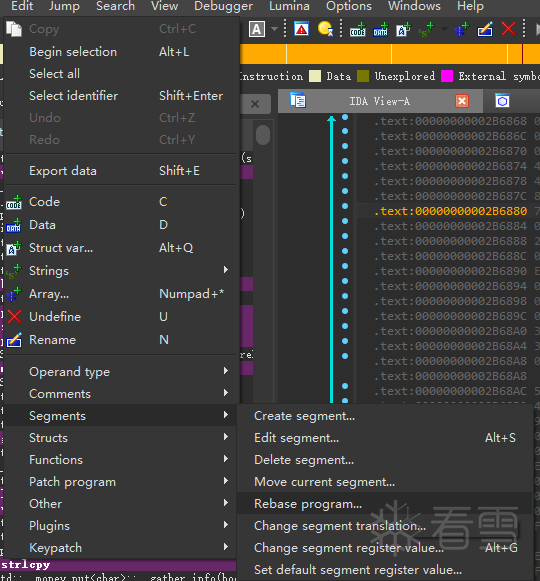This screenshot has height=581, width=540.
Task: Click Move current segment... submenu item
Action: click(385, 482)
